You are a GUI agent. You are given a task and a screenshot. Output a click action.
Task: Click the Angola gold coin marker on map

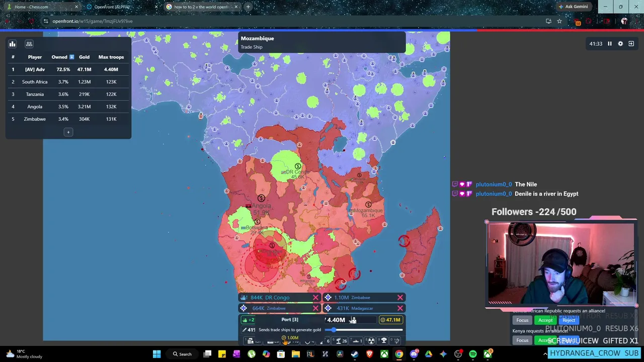[261, 199]
